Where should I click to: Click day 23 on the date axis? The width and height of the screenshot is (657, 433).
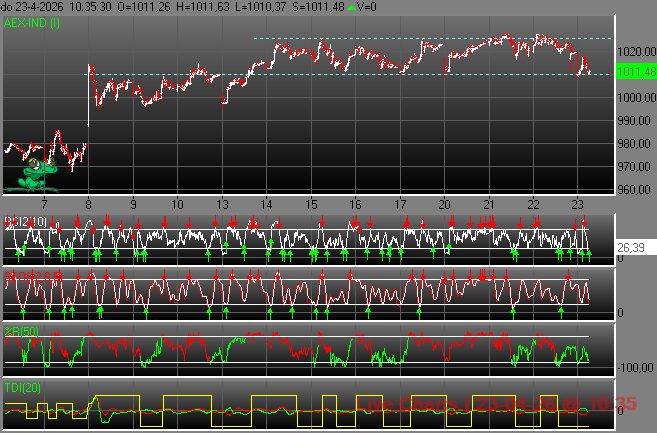click(577, 203)
